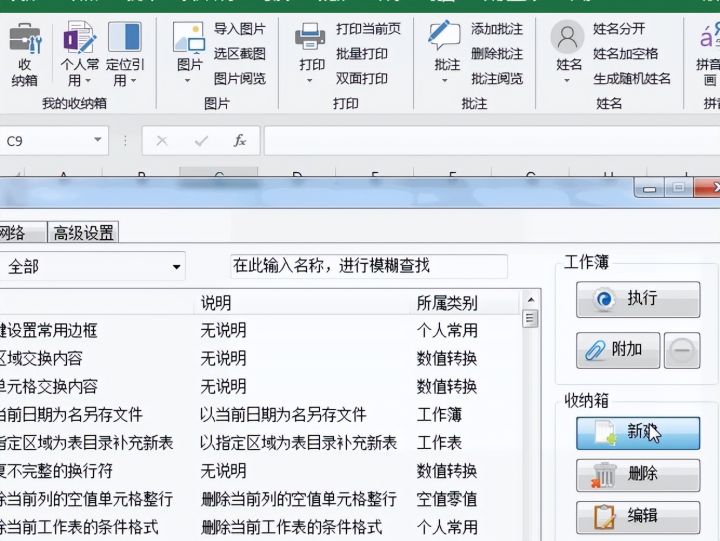Expand the 打印 dropdown arrow
Screen dimensions: 720x541
309,81
